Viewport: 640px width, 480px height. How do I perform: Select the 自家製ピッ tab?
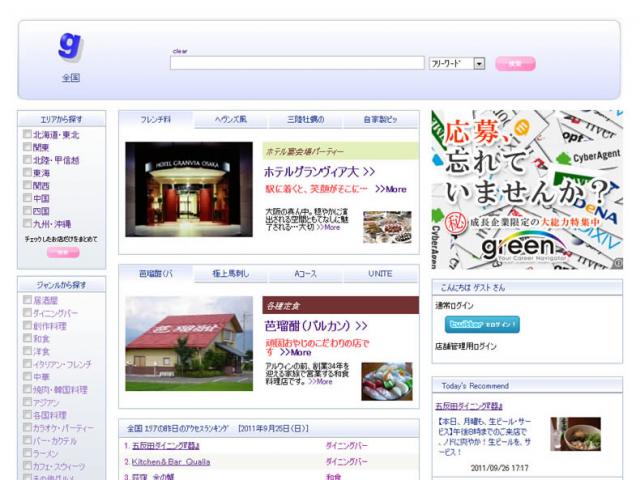381,120
